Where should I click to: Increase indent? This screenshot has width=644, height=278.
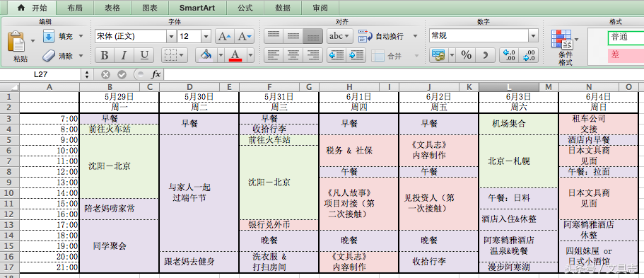point(356,55)
